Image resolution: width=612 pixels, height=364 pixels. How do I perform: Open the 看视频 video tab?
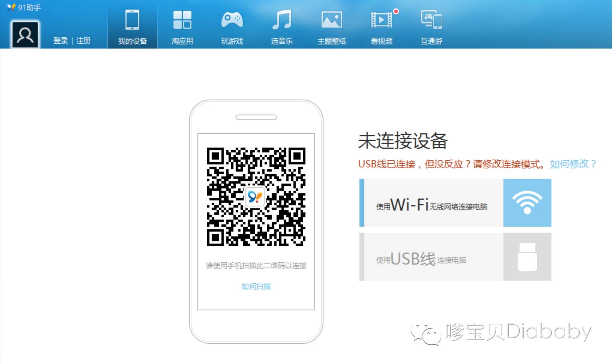point(382,26)
